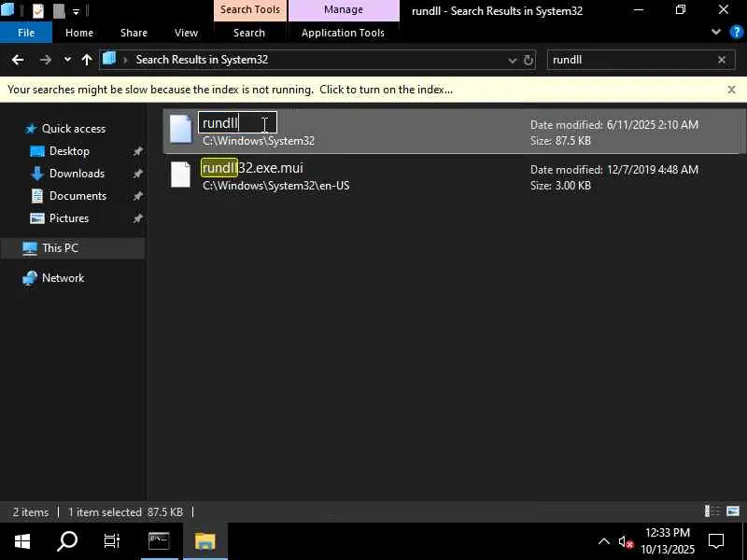Viewport: 747px width, 560px height.
Task: Show hidden system tray icons
Action: click(603, 541)
